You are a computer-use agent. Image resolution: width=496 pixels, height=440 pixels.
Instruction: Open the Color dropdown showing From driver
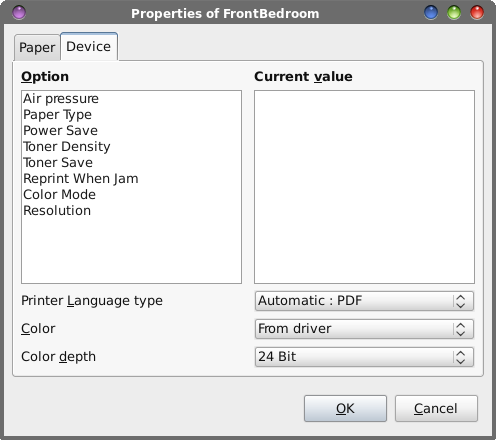coord(364,329)
